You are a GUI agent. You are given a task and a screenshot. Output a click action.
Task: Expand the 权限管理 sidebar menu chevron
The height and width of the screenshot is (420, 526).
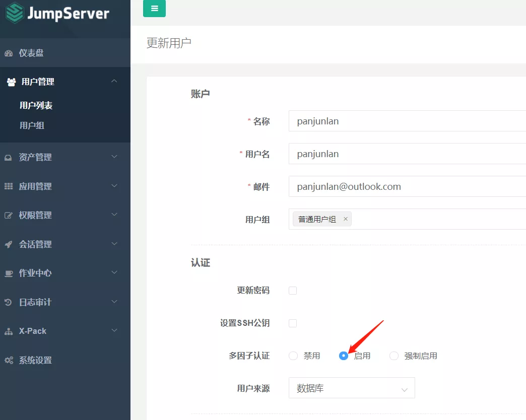114,215
